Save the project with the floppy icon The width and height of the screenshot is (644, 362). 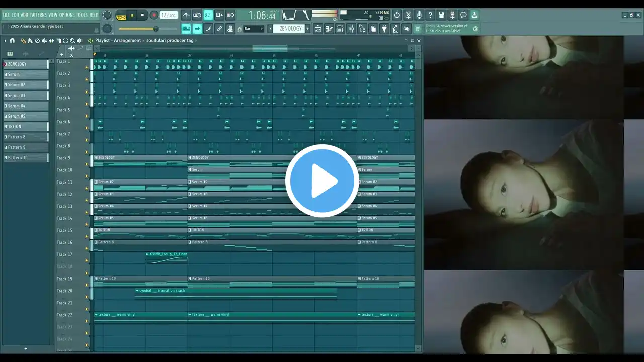pyautogui.click(x=441, y=15)
